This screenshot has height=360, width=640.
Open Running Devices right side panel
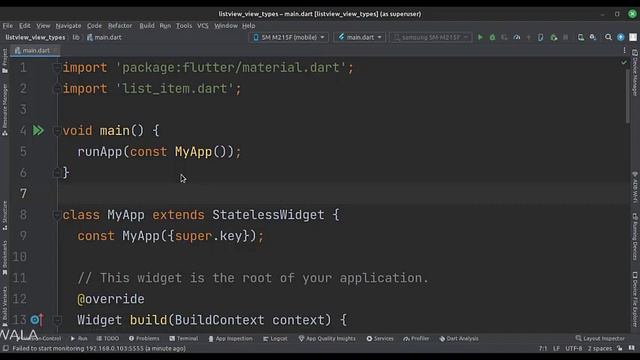pyautogui.click(x=635, y=237)
